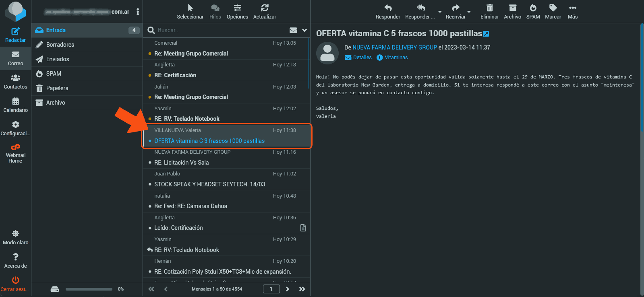
Task: Expand the Responder a todos dropdown arrow
Action: coord(440,12)
